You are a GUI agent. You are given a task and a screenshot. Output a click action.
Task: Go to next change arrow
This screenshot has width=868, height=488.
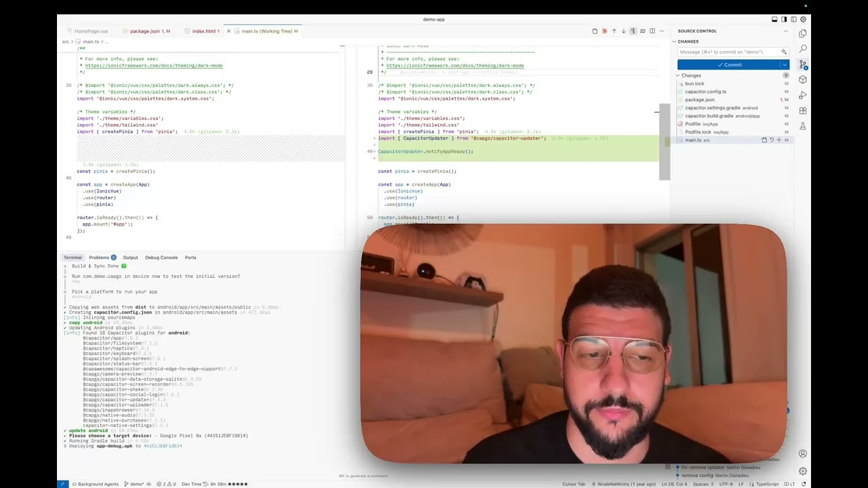point(623,31)
